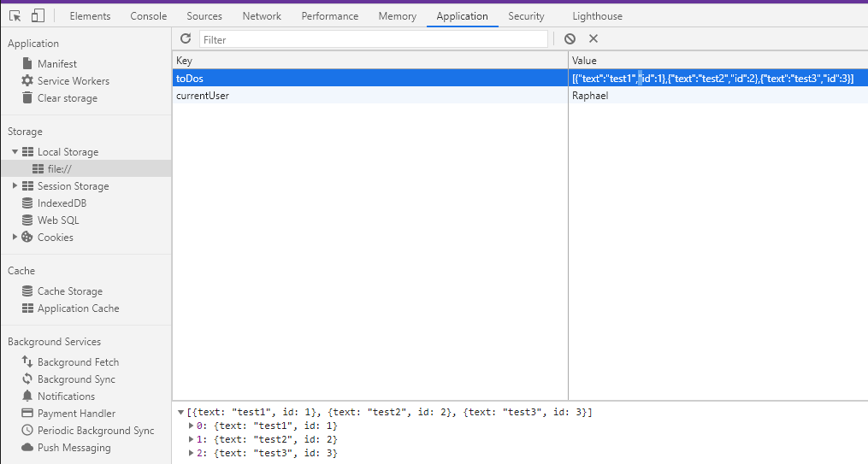The height and width of the screenshot is (464, 868).
Task: Expand the Cookies tree node
Action: tap(15, 238)
